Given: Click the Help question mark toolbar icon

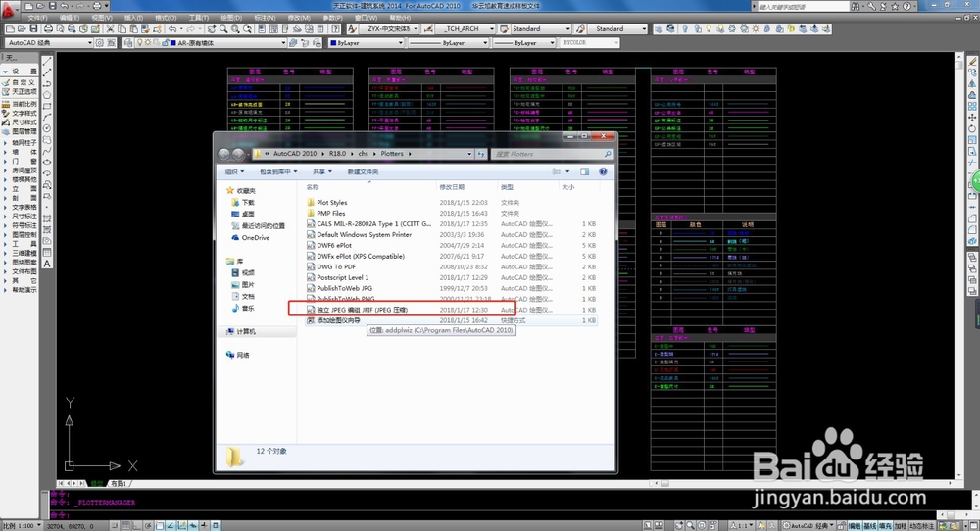Looking at the screenshot, I should 335,29.
